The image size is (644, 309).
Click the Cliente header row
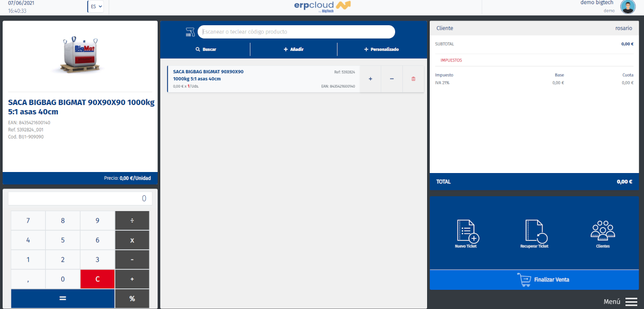534,28
